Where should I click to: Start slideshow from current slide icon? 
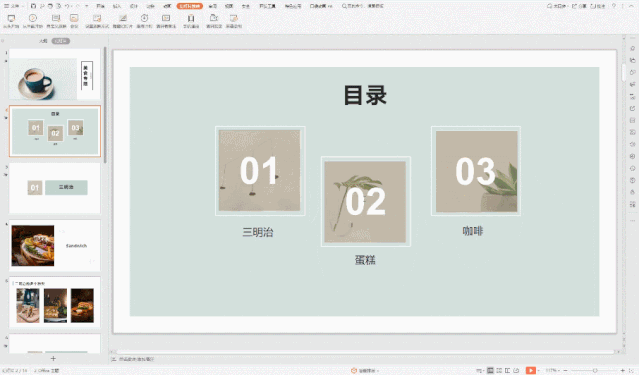33,19
